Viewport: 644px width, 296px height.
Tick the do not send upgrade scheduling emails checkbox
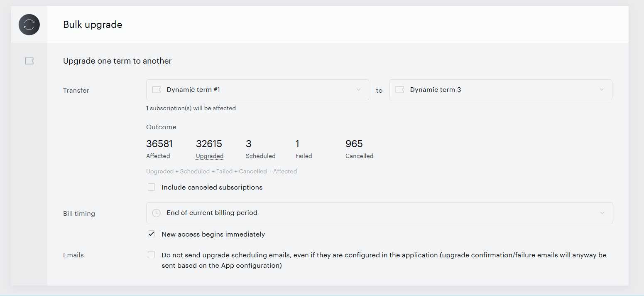[x=152, y=255]
